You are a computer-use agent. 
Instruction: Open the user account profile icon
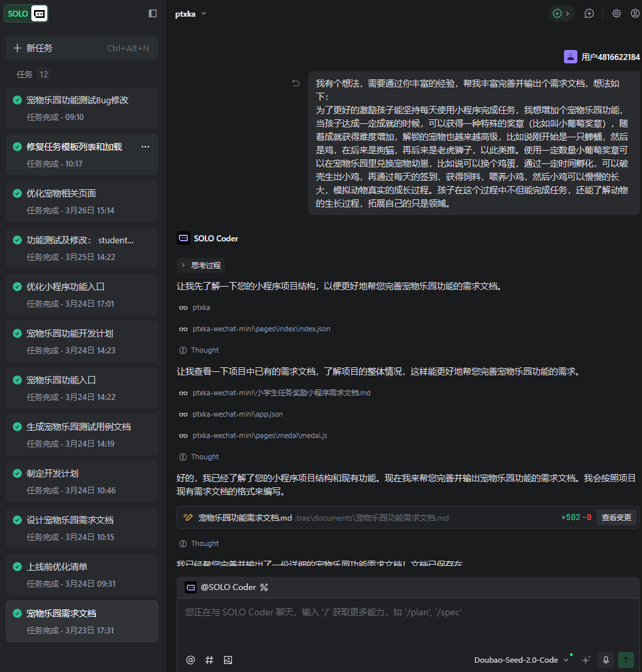635,13
